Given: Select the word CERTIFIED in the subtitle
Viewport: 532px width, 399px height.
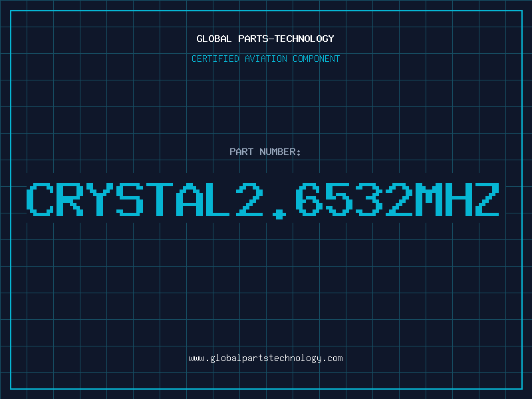Looking at the screenshot, I should click(215, 59).
